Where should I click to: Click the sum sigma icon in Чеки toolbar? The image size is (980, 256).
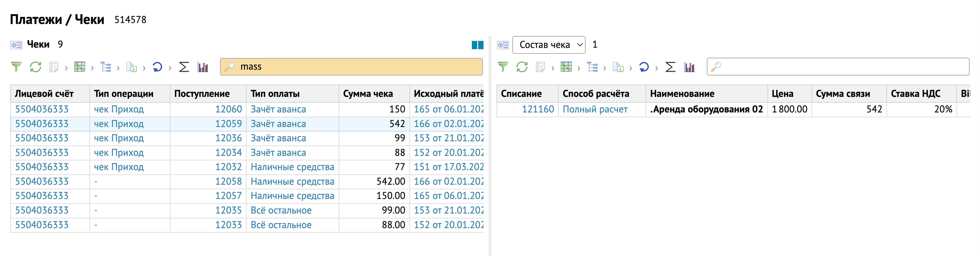184,67
